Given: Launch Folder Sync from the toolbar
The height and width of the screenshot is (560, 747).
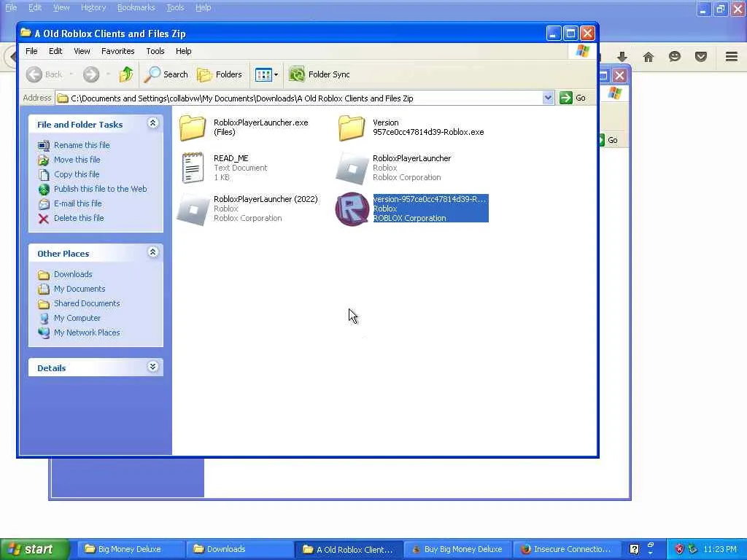Looking at the screenshot, I should (x=320, y=74).
